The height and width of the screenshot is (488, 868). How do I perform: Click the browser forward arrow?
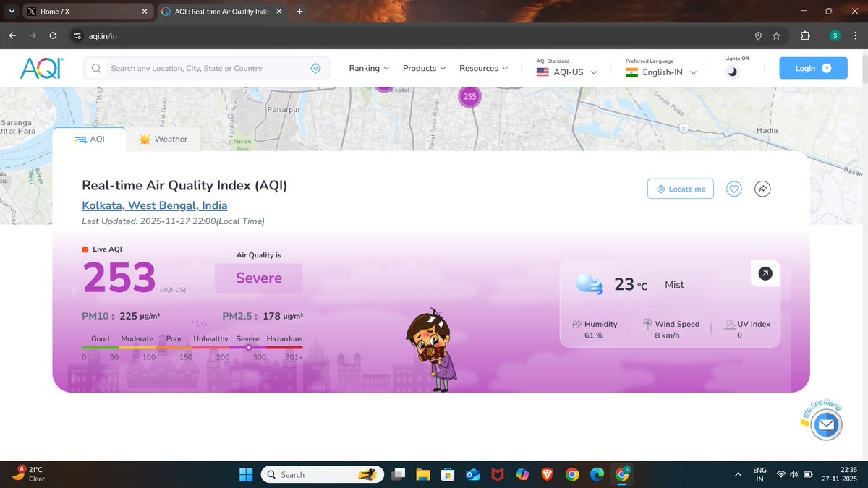33,35
